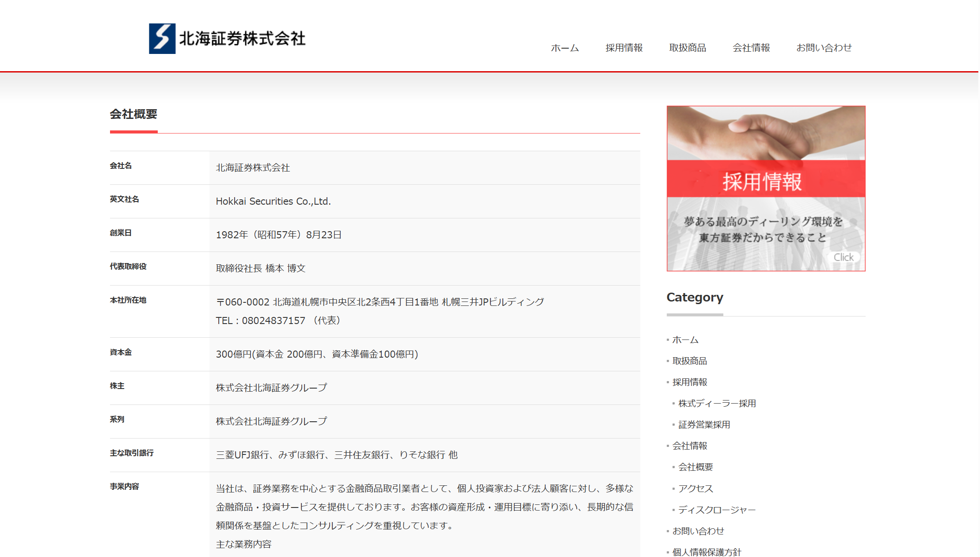Open the 採用情報 menu in the top navigation

tap(624, 48)
